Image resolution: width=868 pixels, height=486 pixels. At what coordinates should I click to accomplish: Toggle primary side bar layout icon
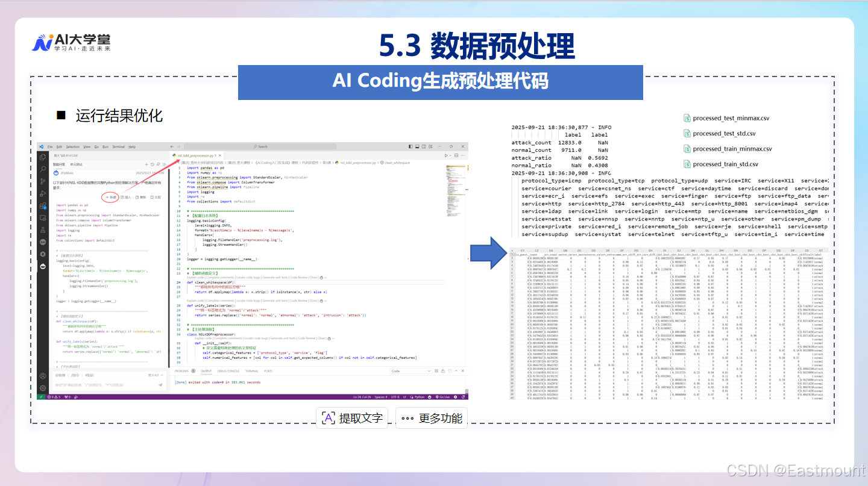[410, 146]
